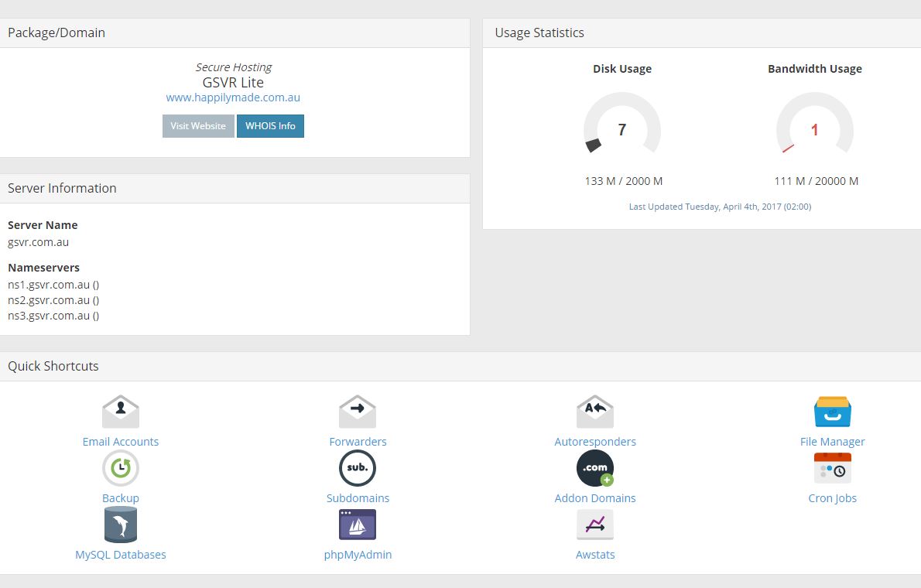This screenshot has width=921, height=588.
Task: Click the Visit Website button
Action: (x=198, y=125)
